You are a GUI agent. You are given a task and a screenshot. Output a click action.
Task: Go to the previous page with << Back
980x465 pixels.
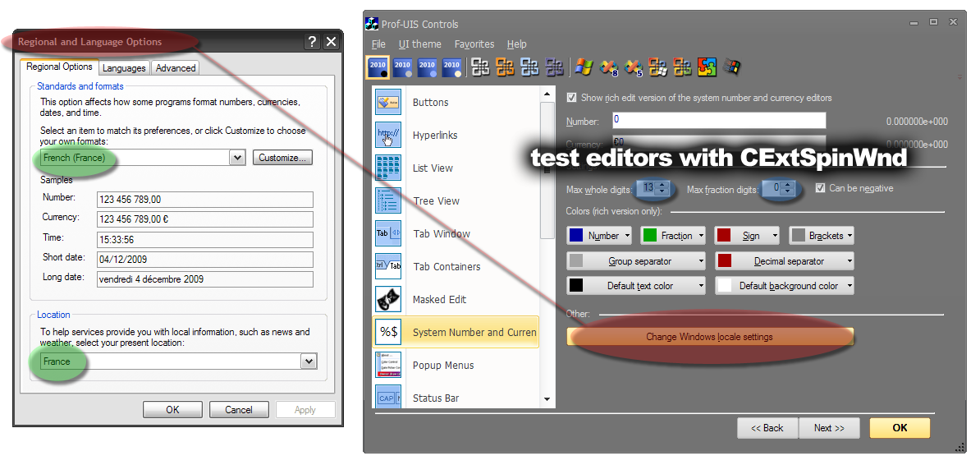767,428
